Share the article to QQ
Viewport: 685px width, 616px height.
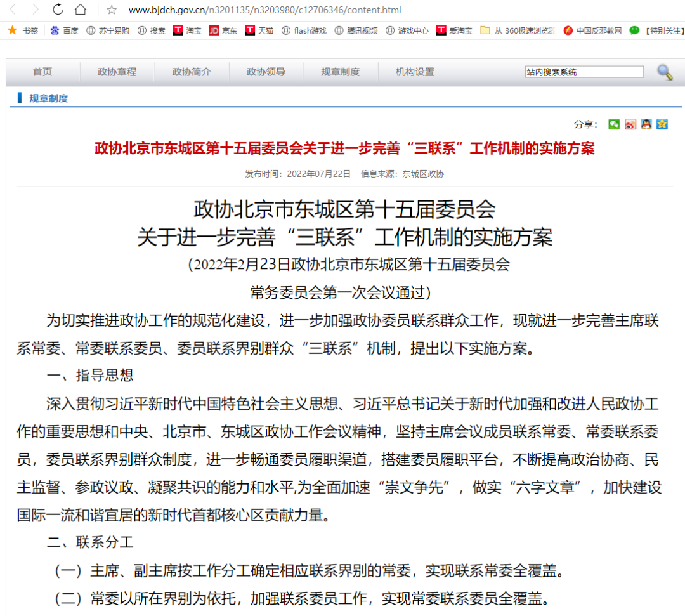click(646, 124)
